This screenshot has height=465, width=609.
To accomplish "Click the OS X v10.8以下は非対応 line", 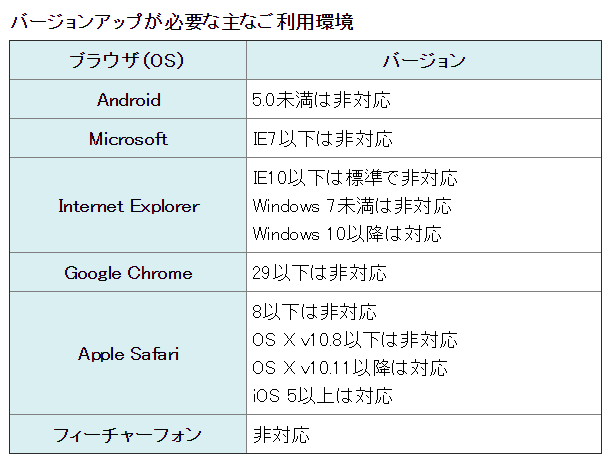I will point(355,340).
